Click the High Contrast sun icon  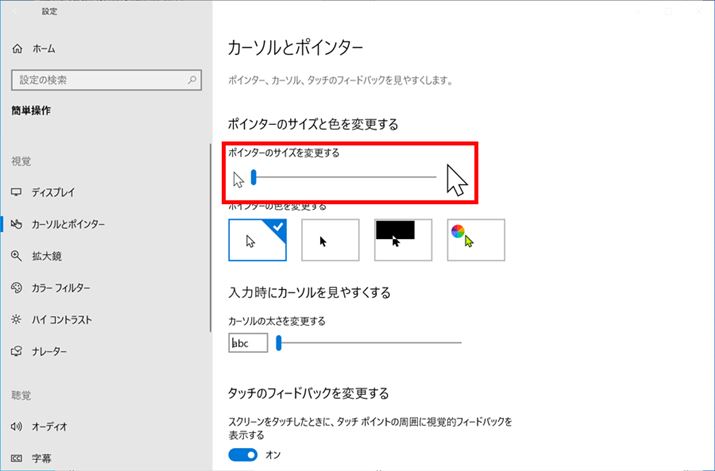(x=16, y=320)
